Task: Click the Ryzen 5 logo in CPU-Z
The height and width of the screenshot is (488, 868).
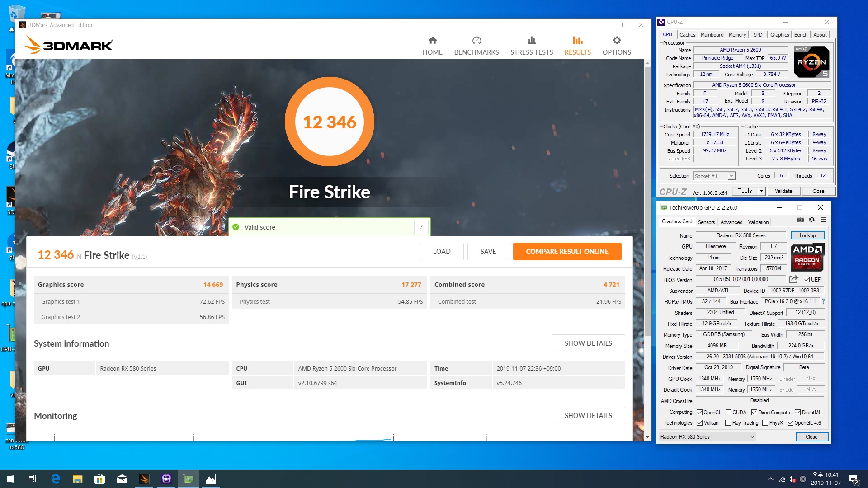Action: [x=811, y=62]
